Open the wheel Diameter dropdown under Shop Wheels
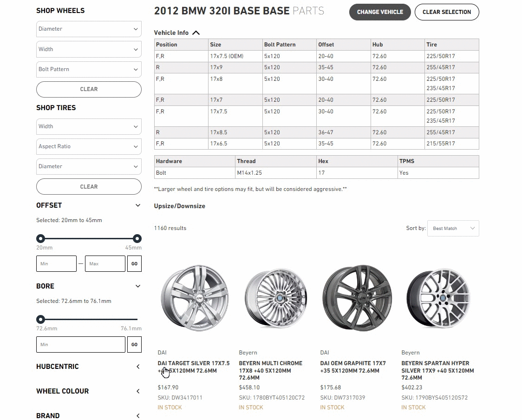522x420 pixels. pos(89,29)
